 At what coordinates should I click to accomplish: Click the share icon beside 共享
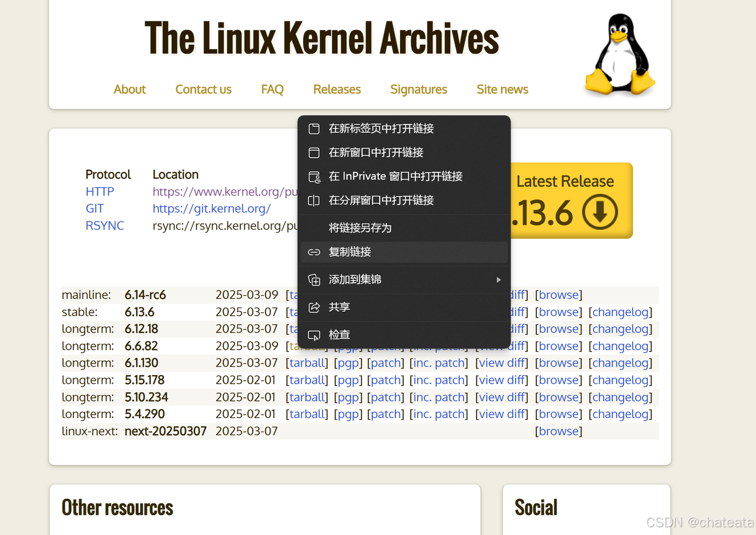(x=314, y=307)
